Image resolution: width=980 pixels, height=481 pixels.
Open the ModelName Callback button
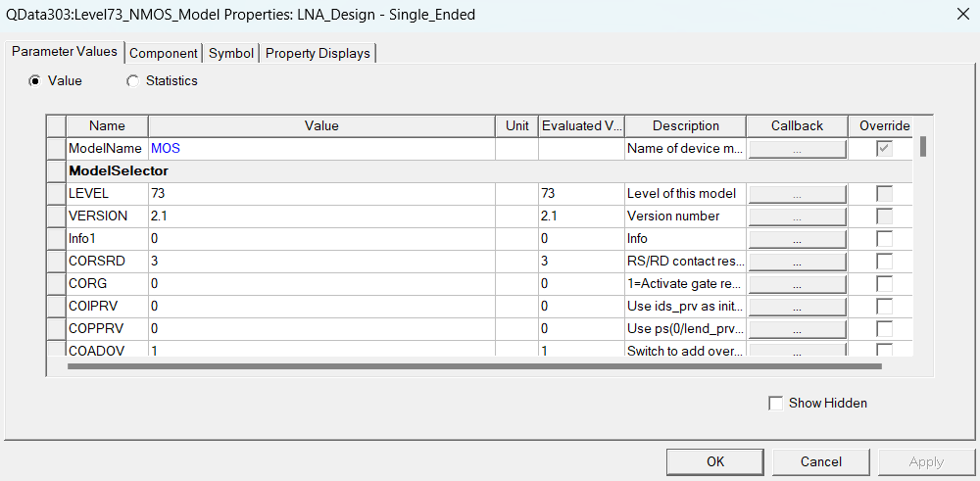797,149
